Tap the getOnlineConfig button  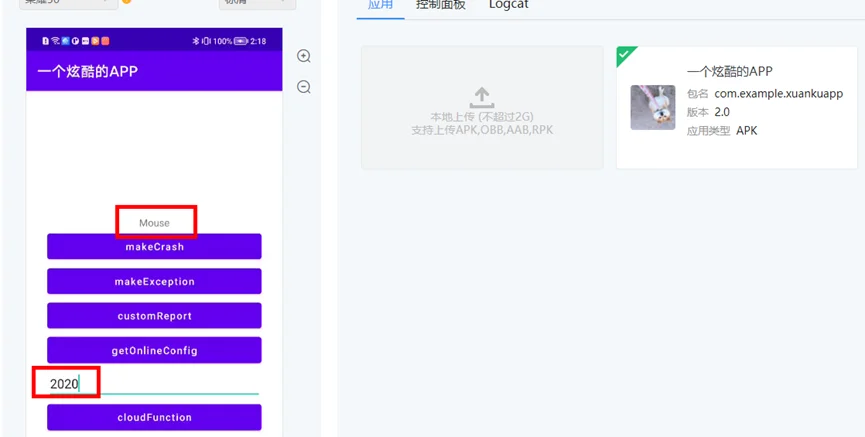pyautogui.click(x=154, y=350)
